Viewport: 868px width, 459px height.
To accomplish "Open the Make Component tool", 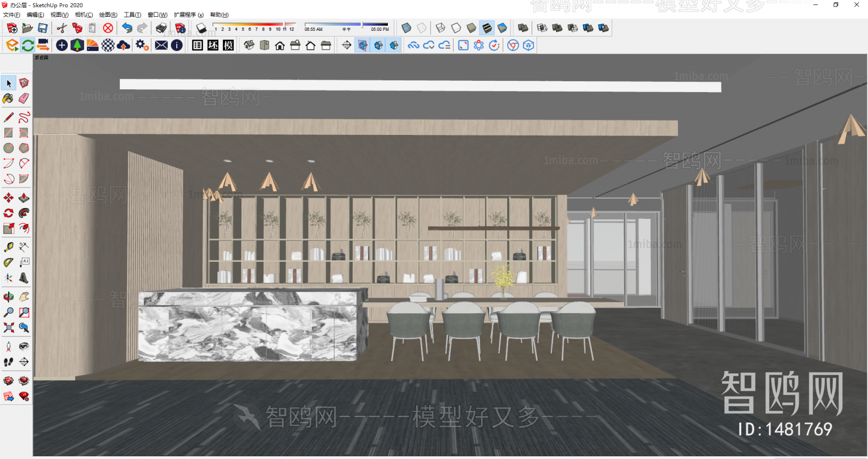I will pyautogui.click(x=24, y=83).
